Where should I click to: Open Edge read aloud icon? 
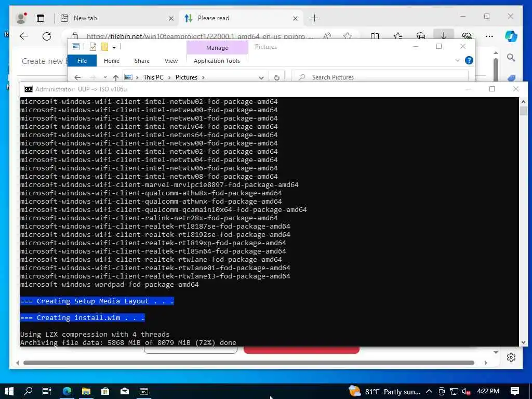tap(327, 36)
